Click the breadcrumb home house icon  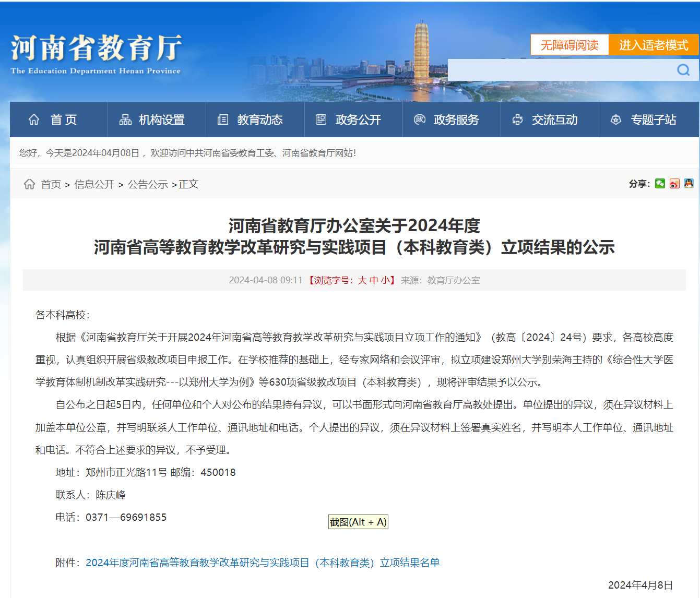coord(30,184)
